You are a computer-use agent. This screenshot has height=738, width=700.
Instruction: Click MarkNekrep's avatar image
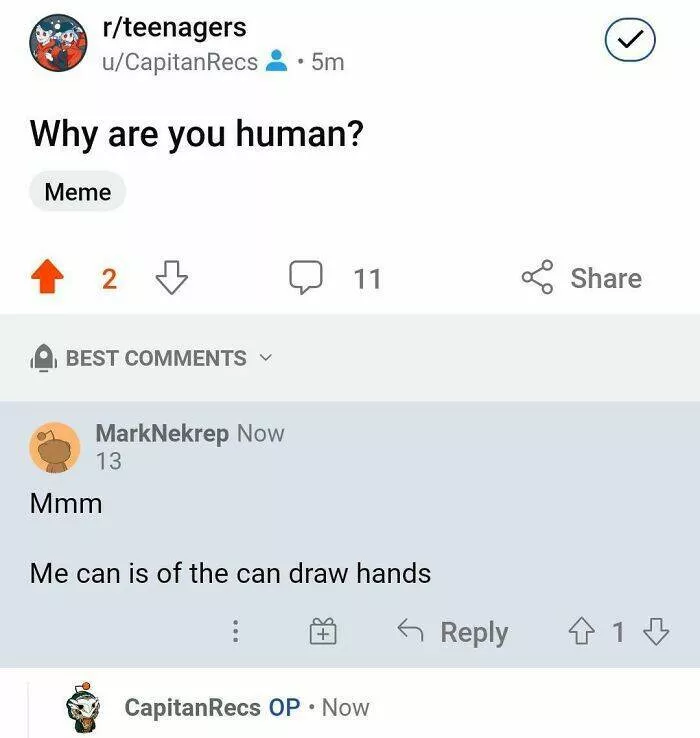(54, 448)
